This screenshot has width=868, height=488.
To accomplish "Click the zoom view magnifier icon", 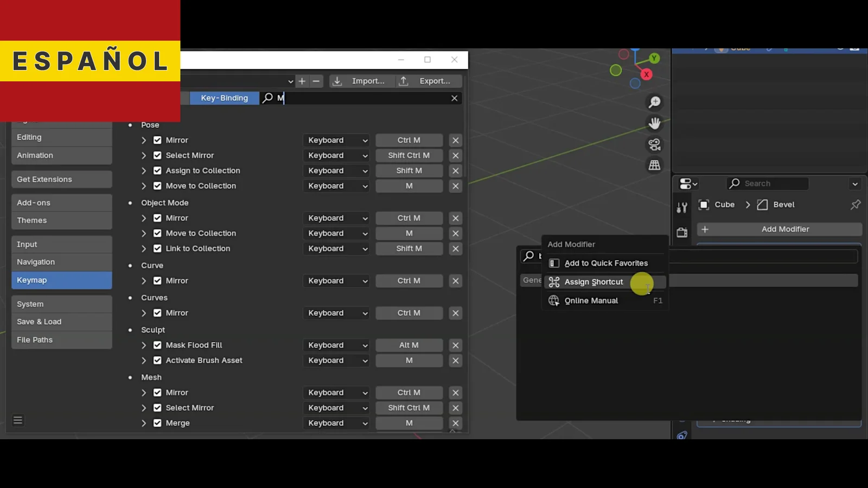I will 654,102.
